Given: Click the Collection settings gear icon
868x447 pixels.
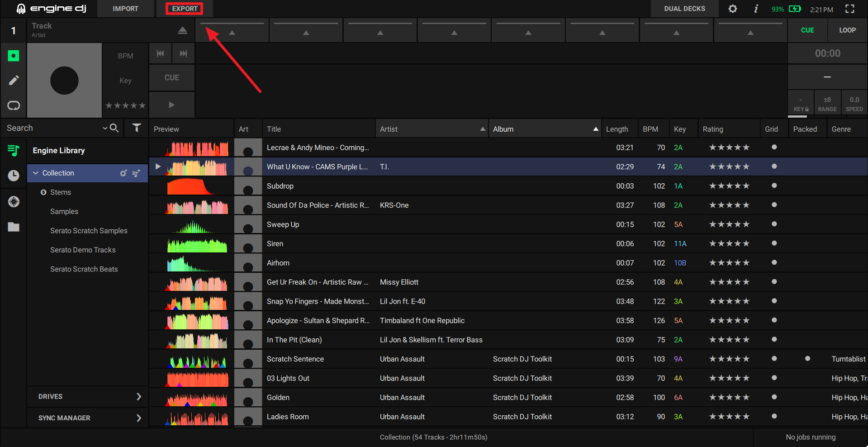Looking at the screenshot, I should tap(123, 173).
